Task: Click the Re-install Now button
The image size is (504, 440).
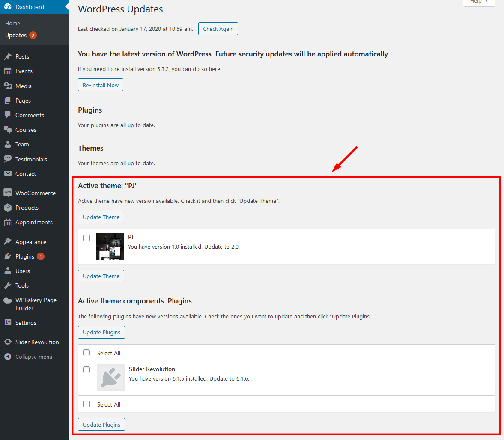Action: [x=101, y=85]
